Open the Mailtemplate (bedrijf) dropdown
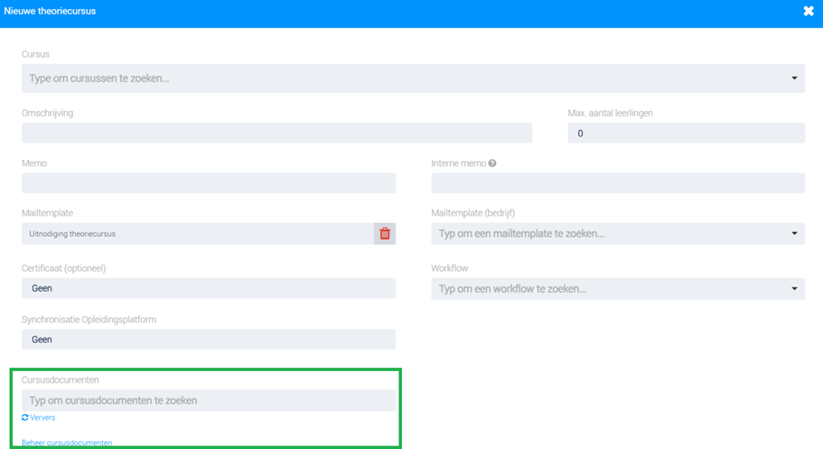This screenshot has width=823, height=449. click(x=618, y=234)
